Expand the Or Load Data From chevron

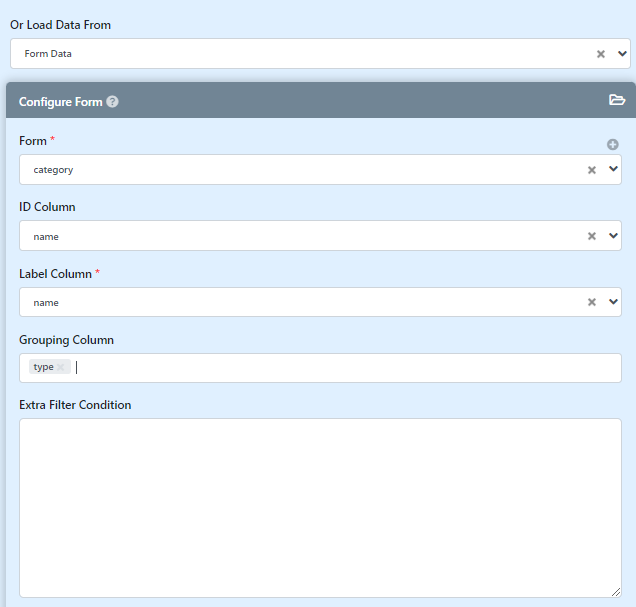pyautogui.click(x=622, y=54)
